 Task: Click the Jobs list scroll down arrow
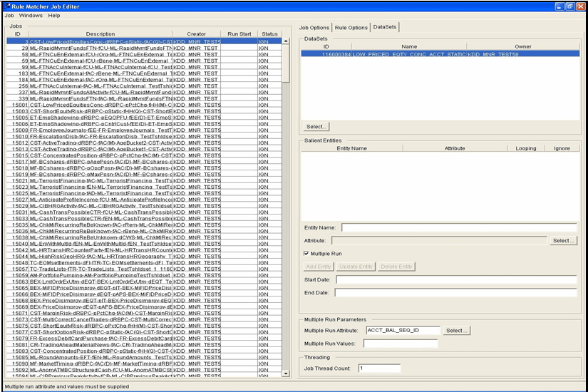coord(286,373)
